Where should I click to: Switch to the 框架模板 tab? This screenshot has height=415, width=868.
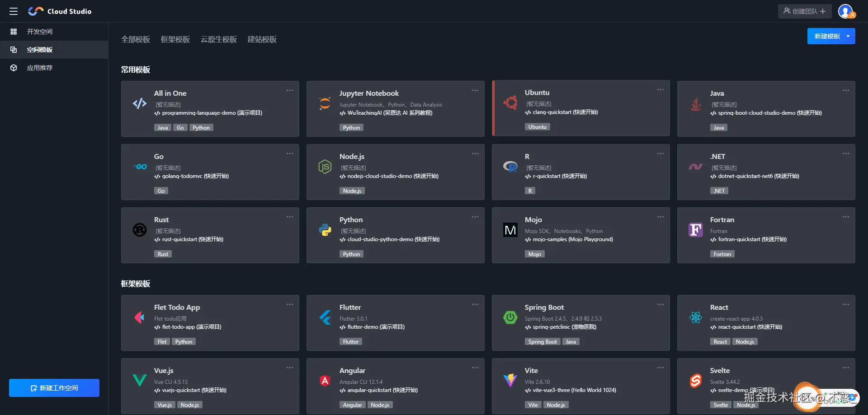(x=175, y=39)
